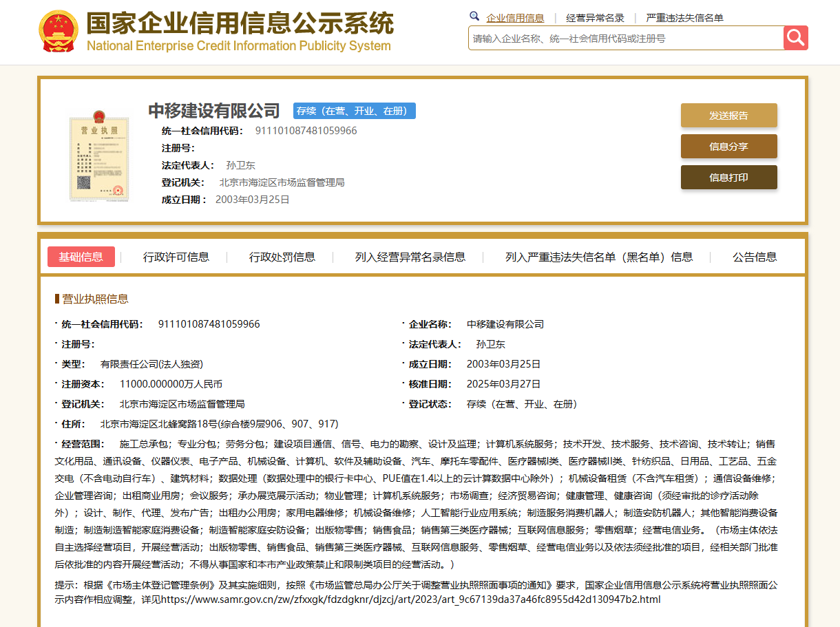Click the 经营范围 label
This screenshot has width=840, height=627.
pyautogui.click(x=82, y=444)
